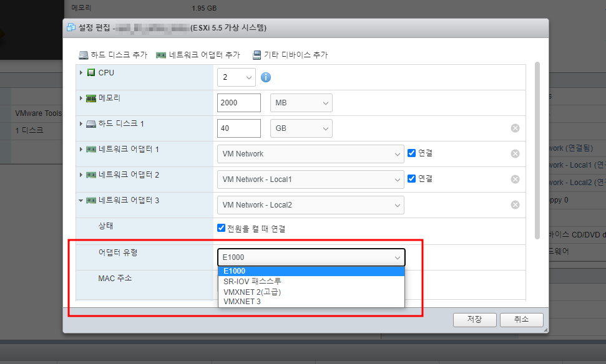Image resolution: width=606 pixels, height=364 pixels.
Task: Click the disk size field 40
Action: pyautogui.click(x=239, y=128)
